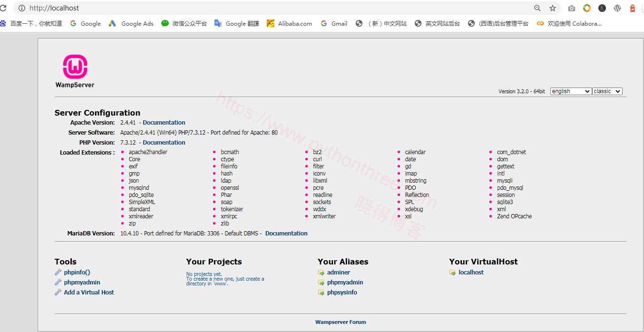Click the WordPress extension icon
Viewport: 644px width, 332px height.
click(617, 8)
